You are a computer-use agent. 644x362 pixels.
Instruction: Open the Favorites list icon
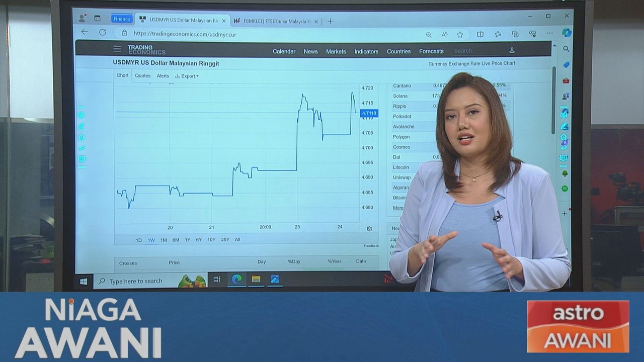click(x=498, y=34)
